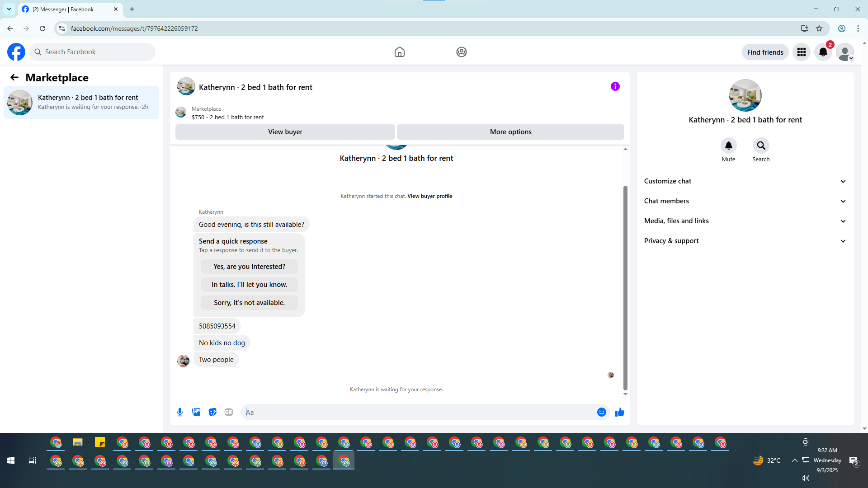
Task: Go to the Home feed icon
Action: [400, 52]
